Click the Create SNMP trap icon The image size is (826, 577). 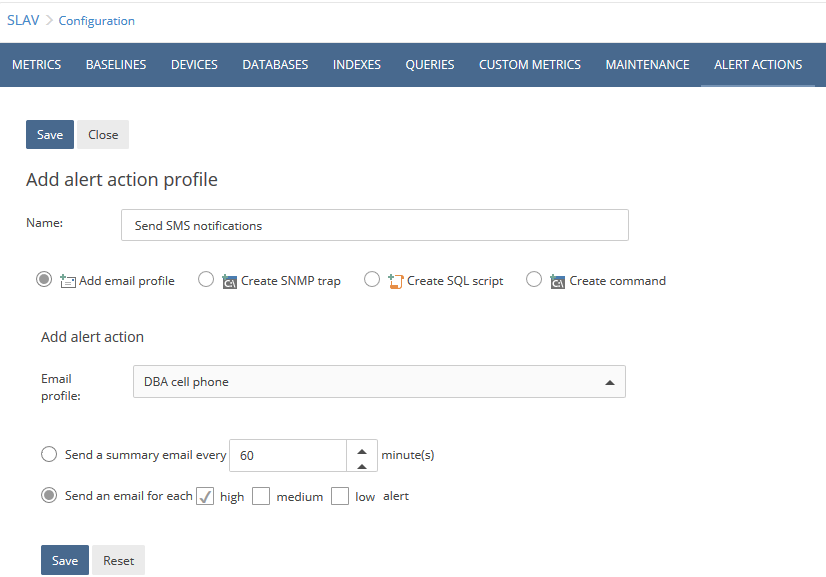click(229, 281)
